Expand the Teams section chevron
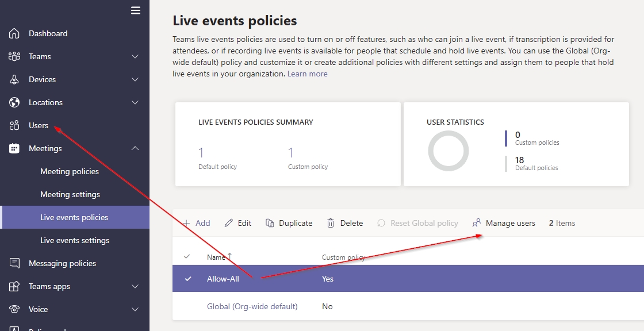The image size is (644, 331). (135, 56)
